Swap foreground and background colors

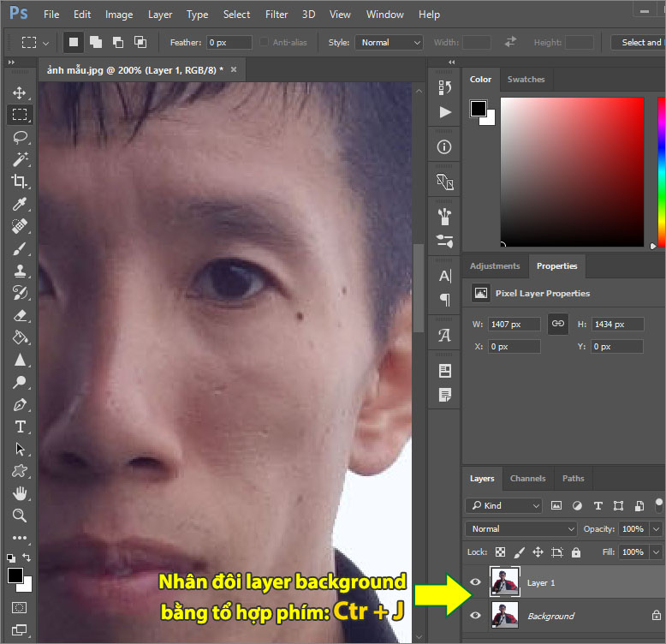tap(27, 557)
